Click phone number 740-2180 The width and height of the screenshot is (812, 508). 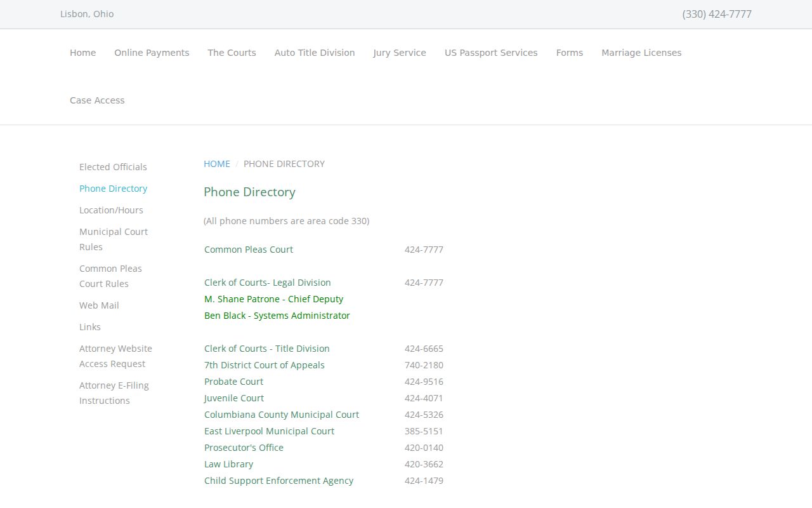[424, 365]
